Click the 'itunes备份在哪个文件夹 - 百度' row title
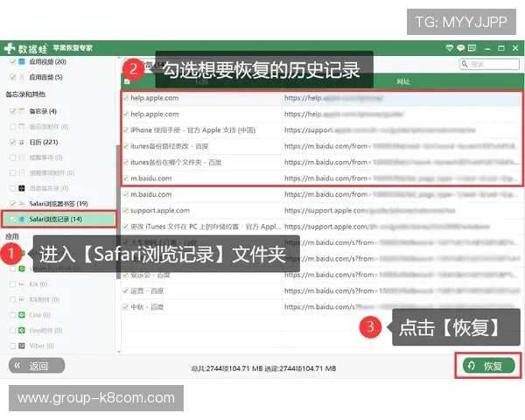Image resolution: width=525 pixels, height=420 pixels. (176, 162)
